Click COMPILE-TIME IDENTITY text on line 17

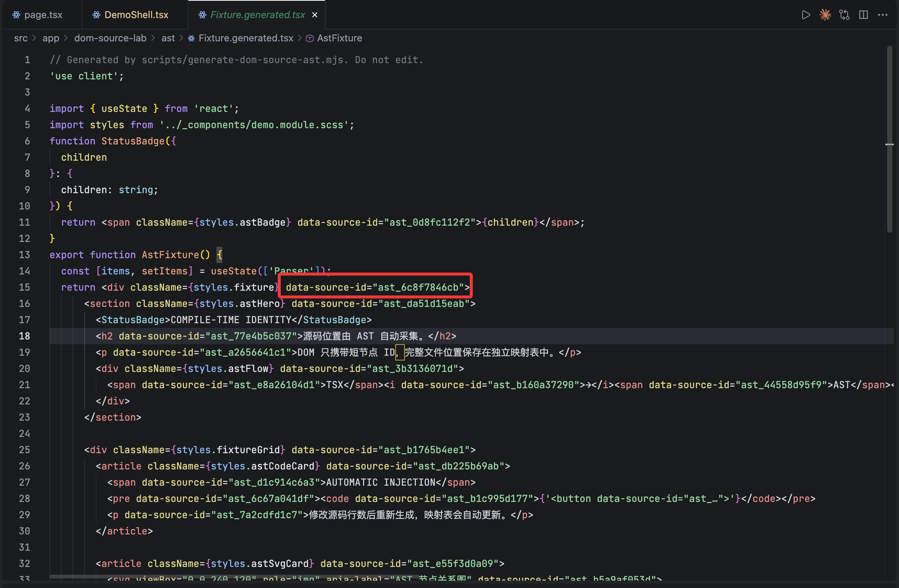point(231,320)
